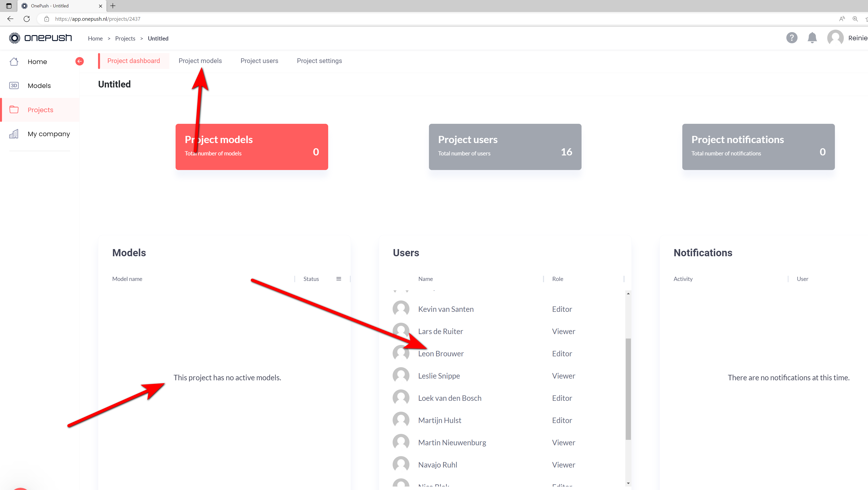
Task: Click the Activity column header
Action: 683,279
